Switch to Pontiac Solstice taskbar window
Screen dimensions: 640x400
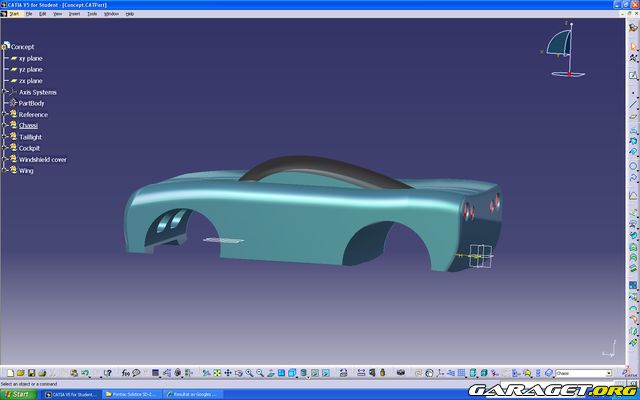[130, 394]
